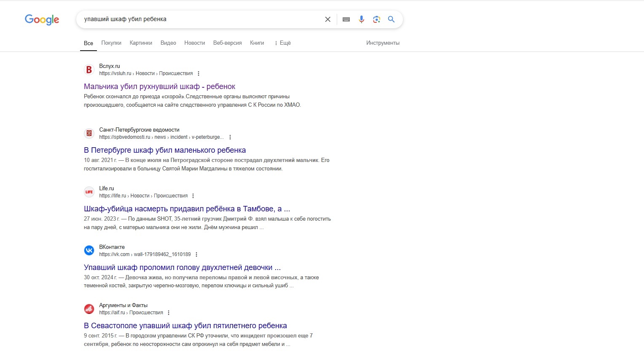
Task: Switch to the Новости tab
Action: 195,43
